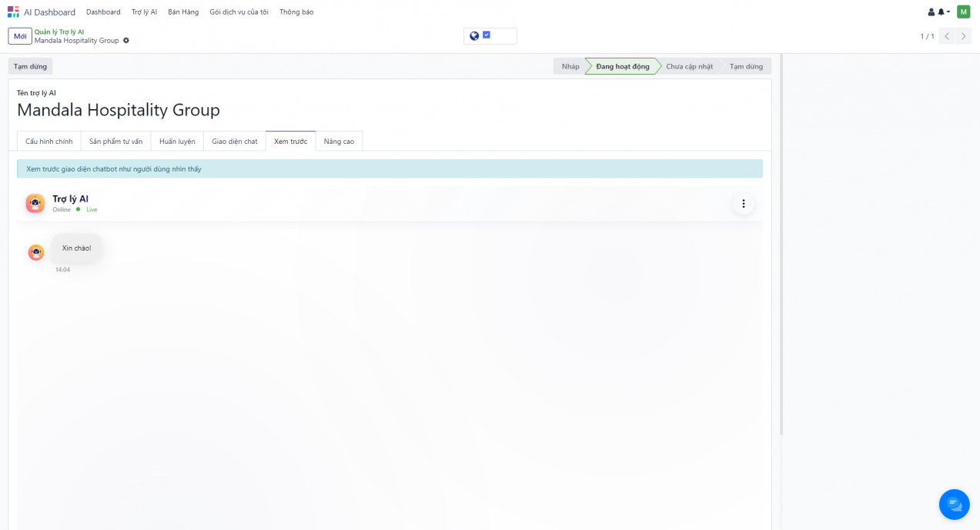
Task: Go to the next record arrow
Action: [x=964, y=36]
